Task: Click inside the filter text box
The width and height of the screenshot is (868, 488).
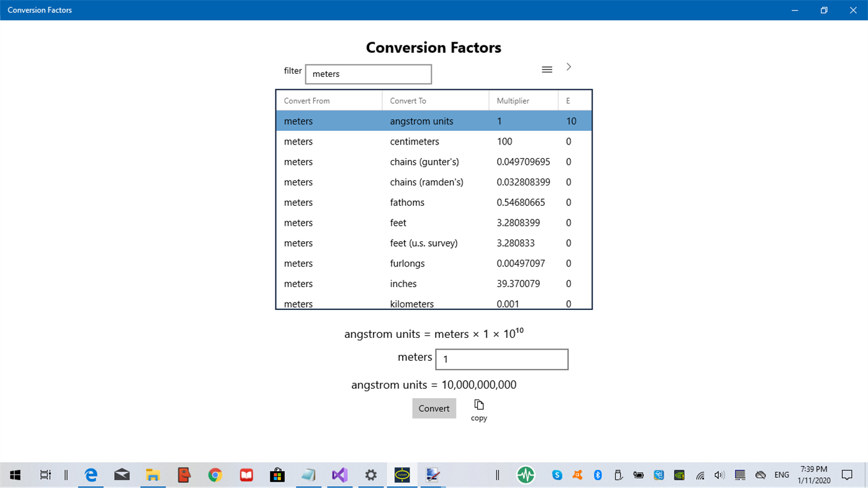Action: pyautogui.click(x=368, y=74)
